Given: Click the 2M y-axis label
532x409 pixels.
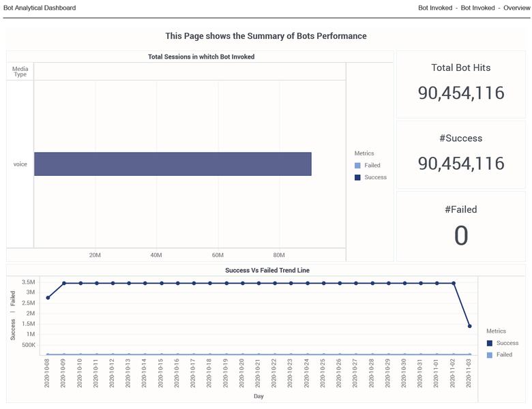Looking at the screenshot, I should 31,314.
